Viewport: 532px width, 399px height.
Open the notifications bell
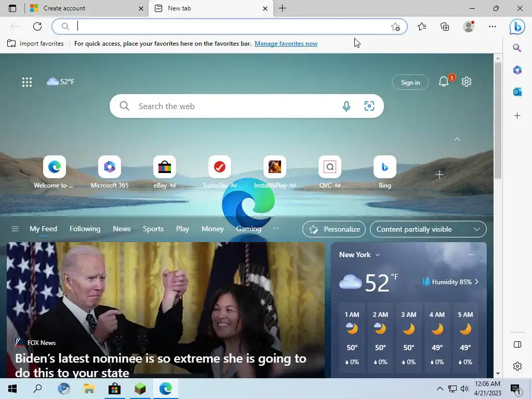pyautogui.click(x=444, y=82)
